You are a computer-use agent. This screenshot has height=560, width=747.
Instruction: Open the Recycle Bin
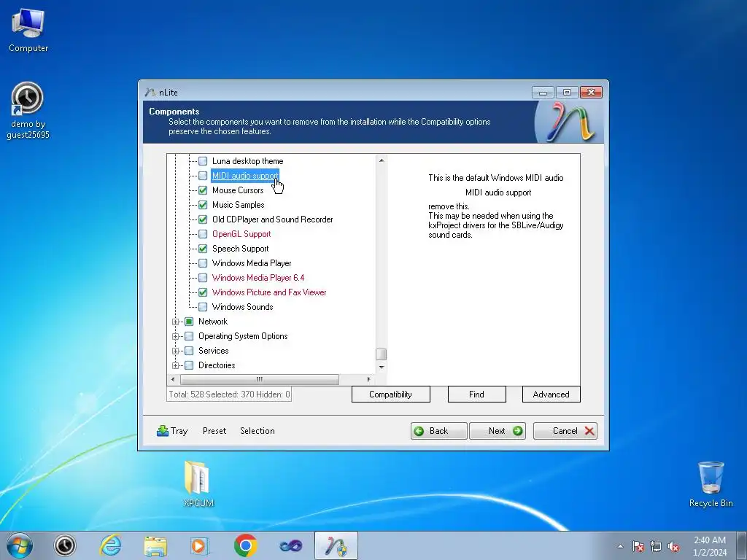coord(711,484)
